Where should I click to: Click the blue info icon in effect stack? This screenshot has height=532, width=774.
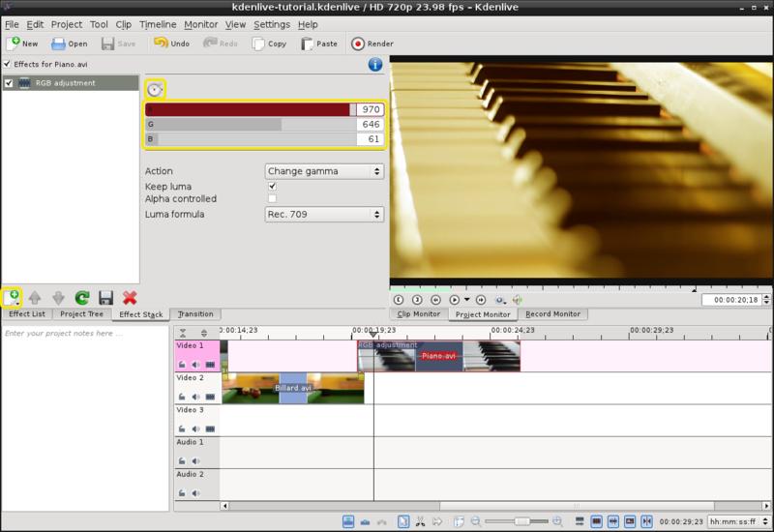[375, 64]
